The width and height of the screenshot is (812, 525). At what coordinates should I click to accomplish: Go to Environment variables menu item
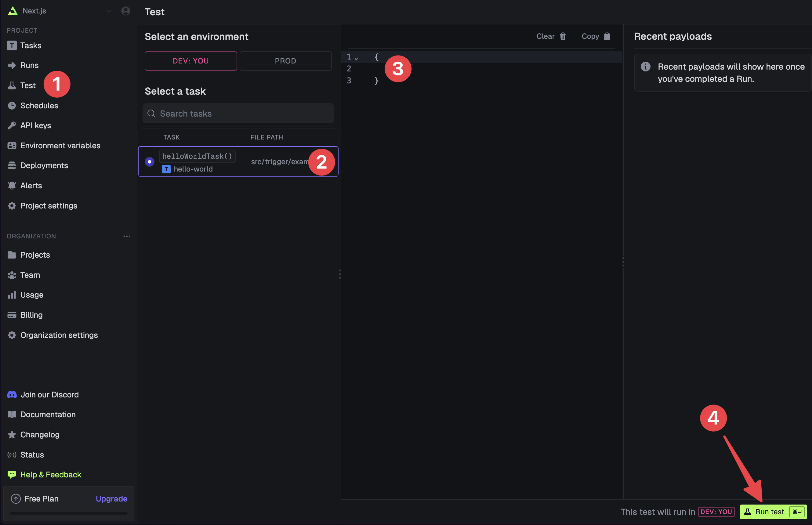(x=60, y=146)
